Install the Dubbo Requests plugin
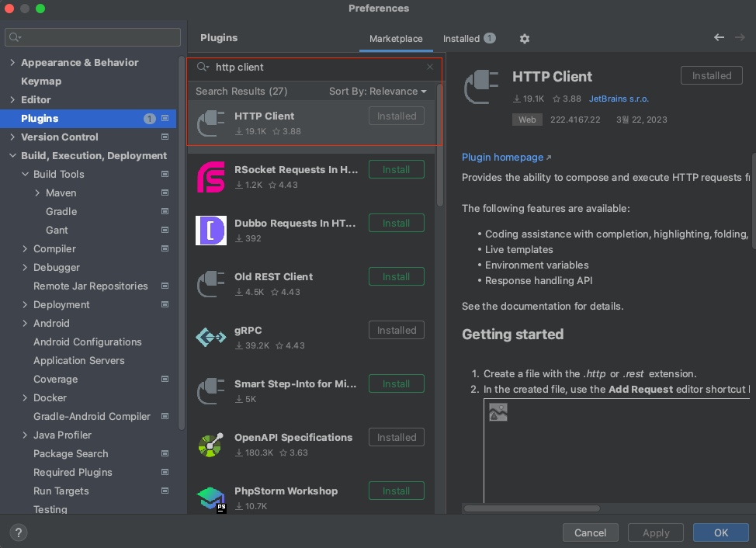This screenshot has width=756, height=548. [x=397, y=223]
